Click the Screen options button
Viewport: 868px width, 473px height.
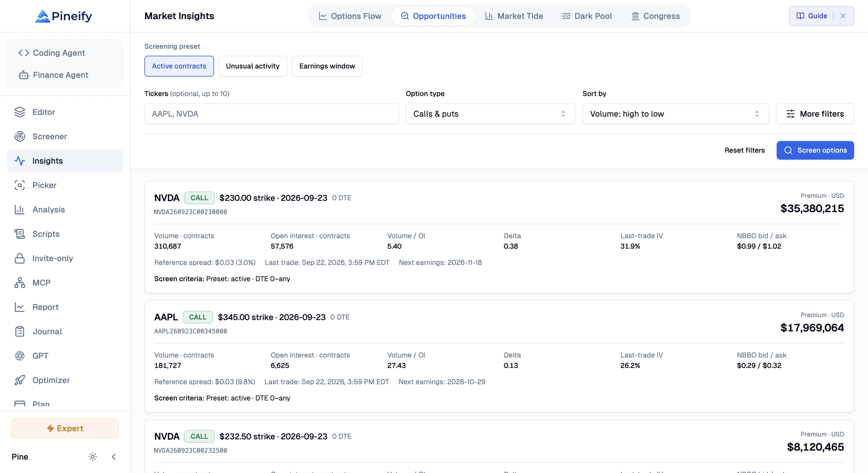pos(815,150)
